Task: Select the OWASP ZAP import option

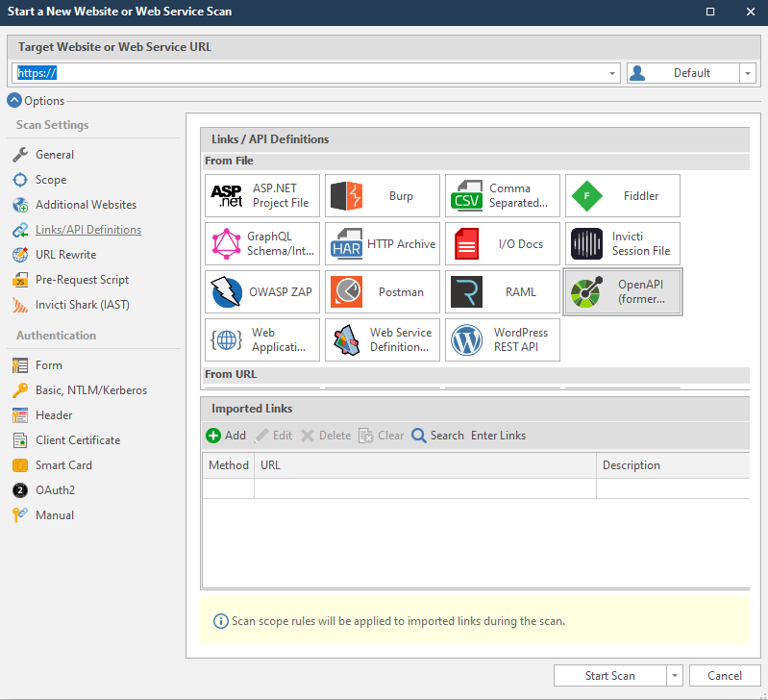Action: tap(262, 291)
